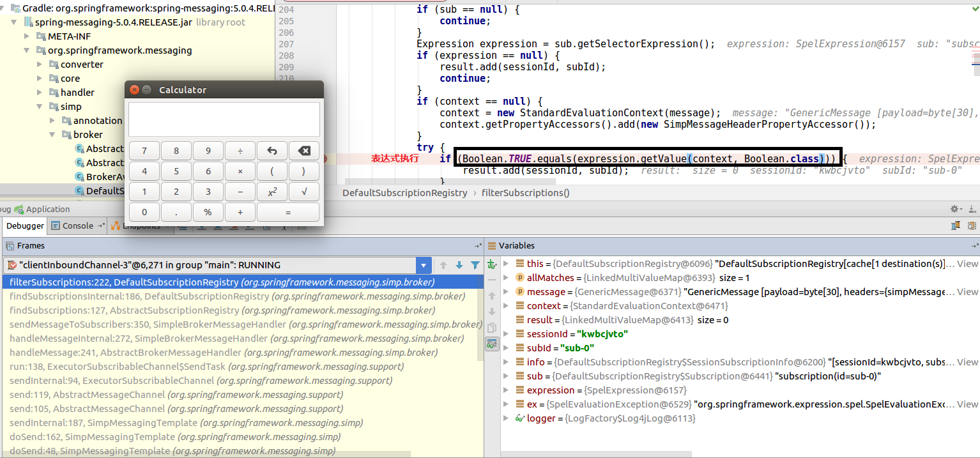Click the previous frame up arrow
The height and width of the screenshot is (458, 980).
coord(443,265)
